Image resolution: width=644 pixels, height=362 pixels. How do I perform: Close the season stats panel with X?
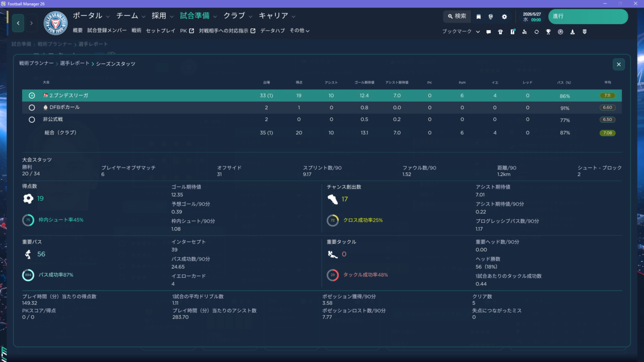coord(619,64)
